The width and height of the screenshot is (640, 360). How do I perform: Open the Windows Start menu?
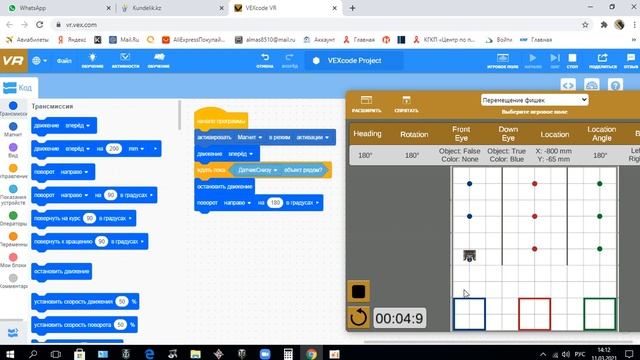point(9,353)
